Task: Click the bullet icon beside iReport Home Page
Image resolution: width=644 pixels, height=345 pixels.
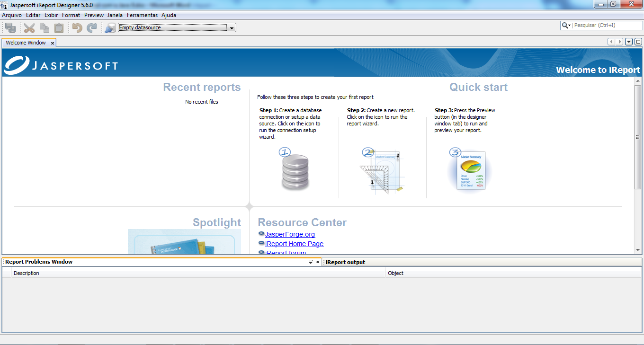Action: 261,243
